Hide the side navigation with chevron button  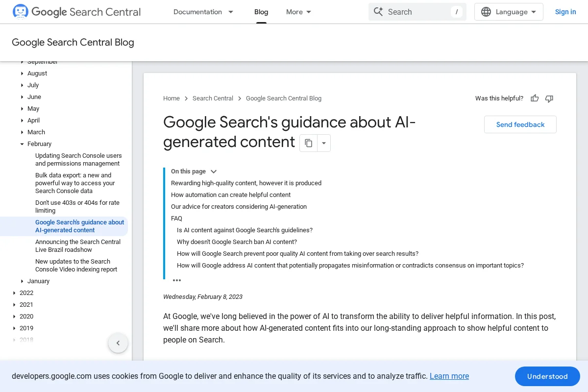(x=118, y=343)
